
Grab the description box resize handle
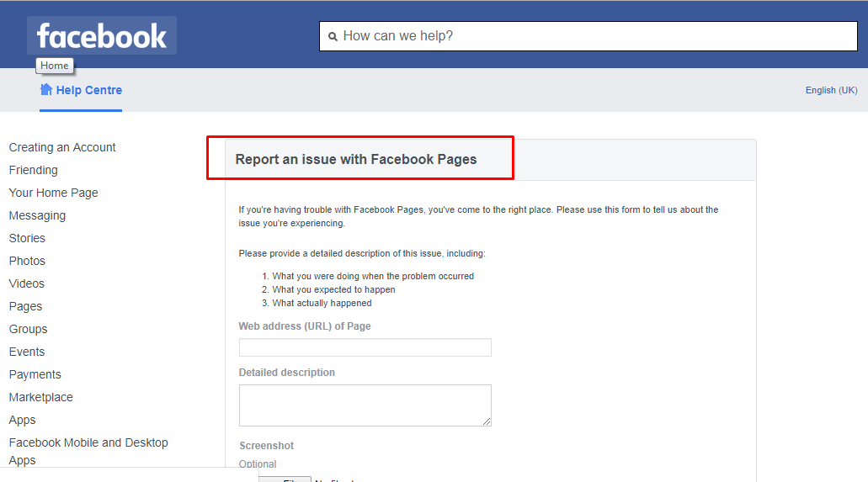coord(487,421)
